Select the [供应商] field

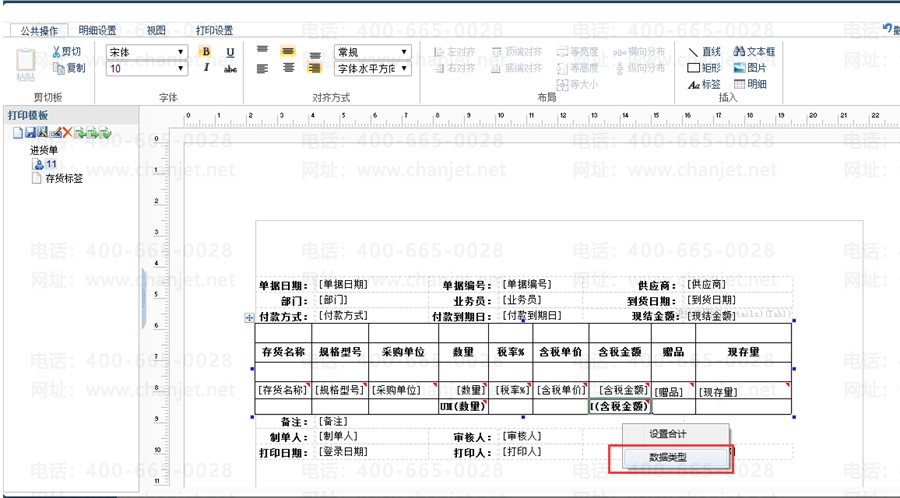tap(707, 284)
